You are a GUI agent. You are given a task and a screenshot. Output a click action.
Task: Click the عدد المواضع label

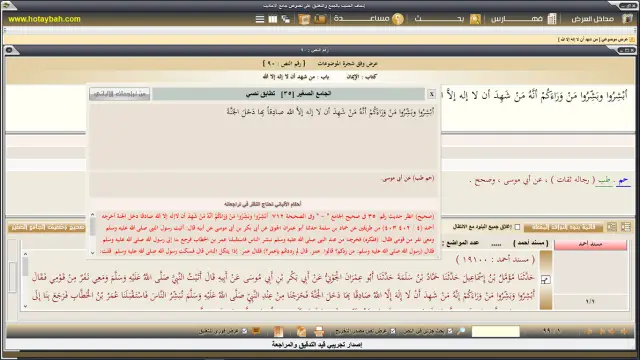(460, 243)
